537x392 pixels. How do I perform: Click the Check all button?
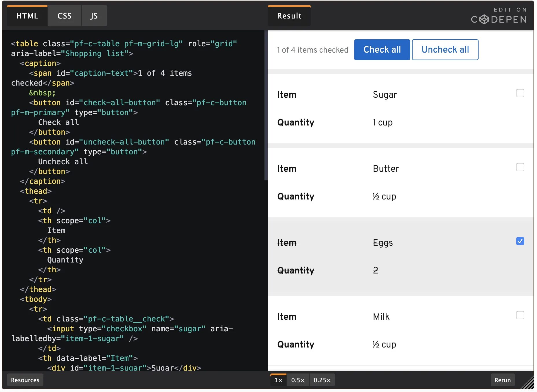(382, 50)
